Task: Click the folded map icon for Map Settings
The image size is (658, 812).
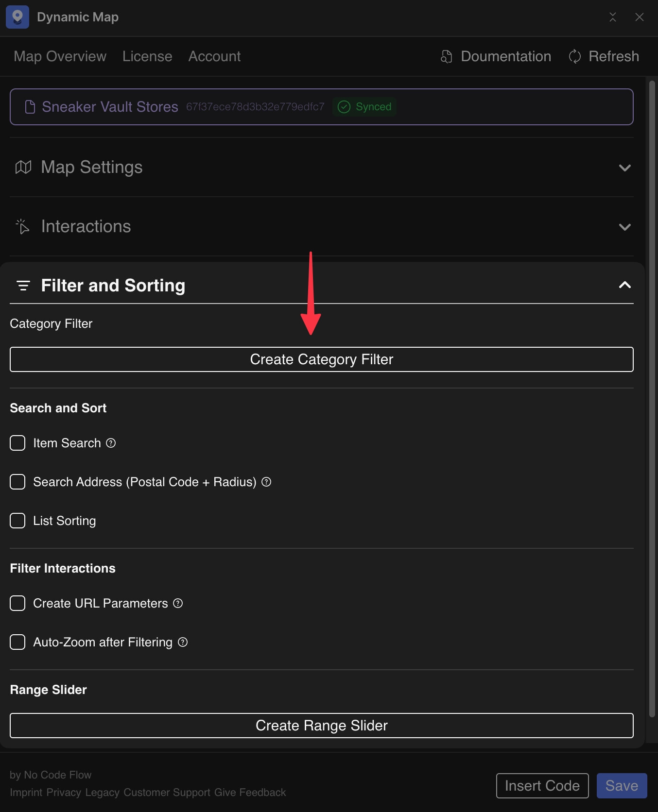Action: coord(23,168)
